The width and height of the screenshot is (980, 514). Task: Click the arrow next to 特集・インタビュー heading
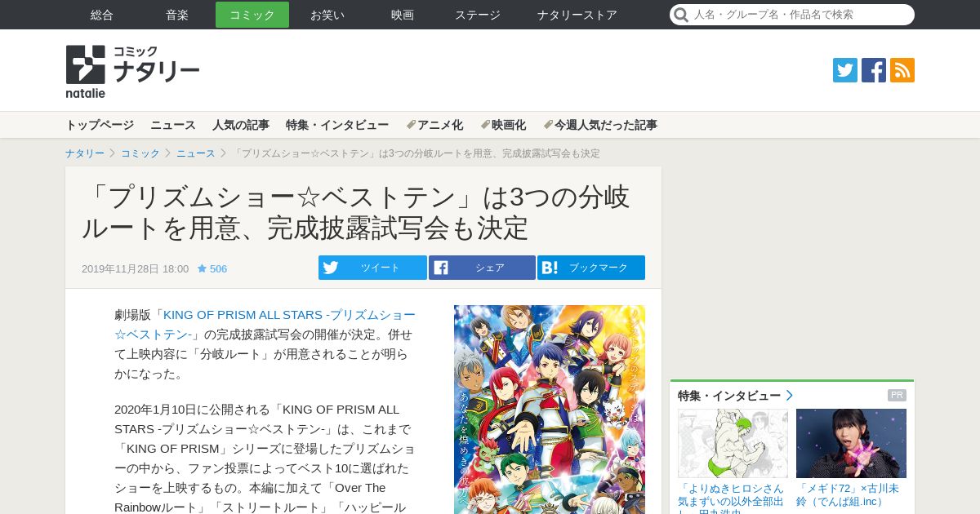[789, 396]
